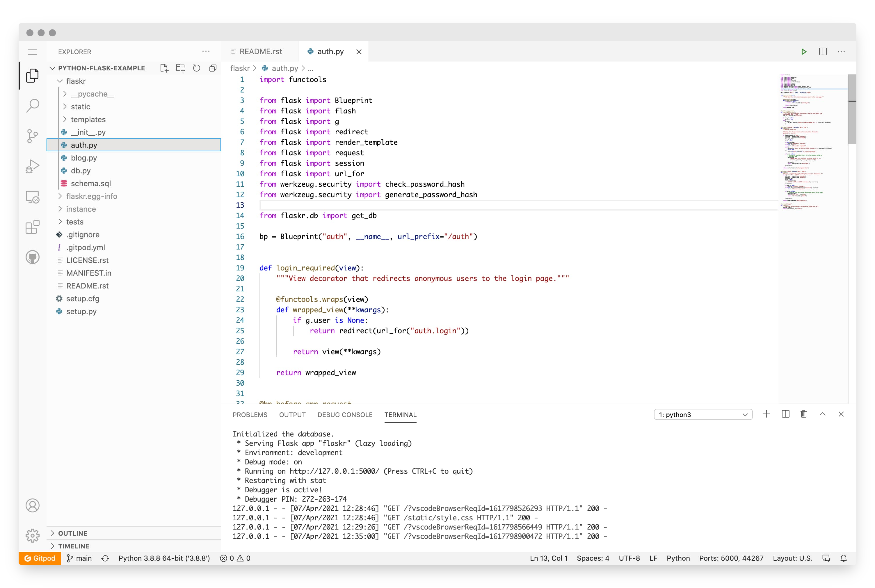
Task: Split the terminal panel
Action: (x=785, y=414)
